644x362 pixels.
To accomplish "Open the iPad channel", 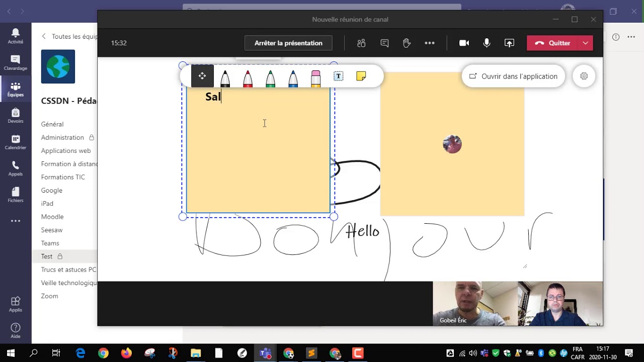I will point(47,204).
